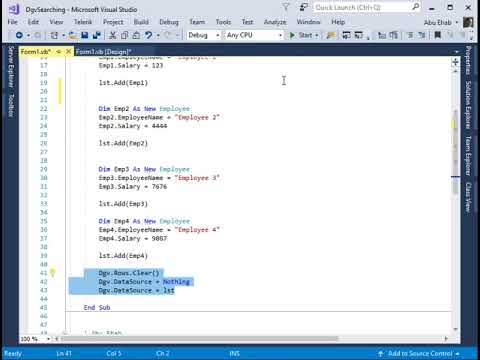Screen dimensions: 480x360
Task: Click the Navigate Backward toolbar icon
Action: point(19,35)
